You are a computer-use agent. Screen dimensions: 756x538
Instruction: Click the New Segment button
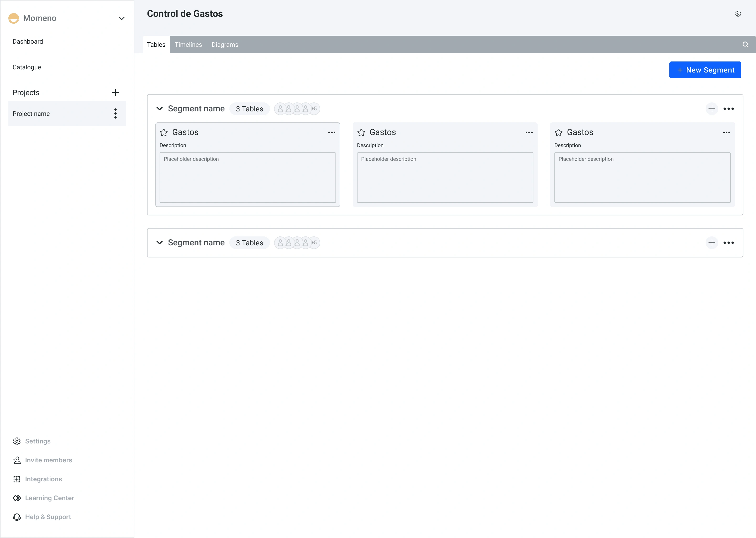coord(705,70)
